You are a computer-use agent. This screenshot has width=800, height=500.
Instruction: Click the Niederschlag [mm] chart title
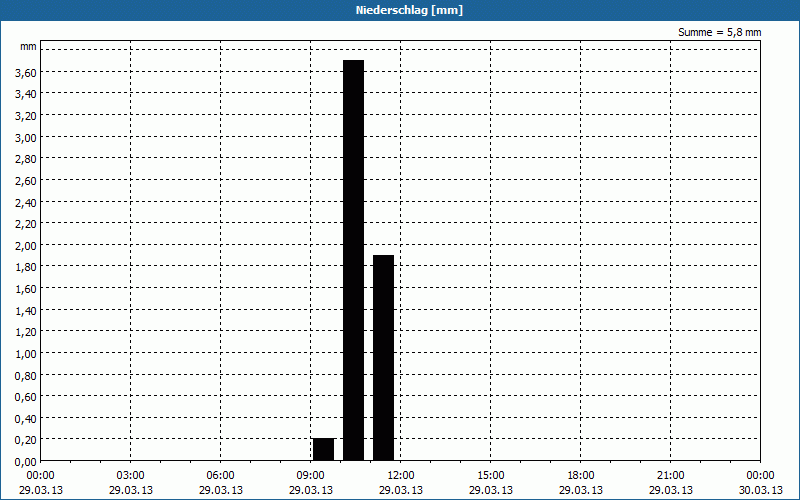[409, 10]
